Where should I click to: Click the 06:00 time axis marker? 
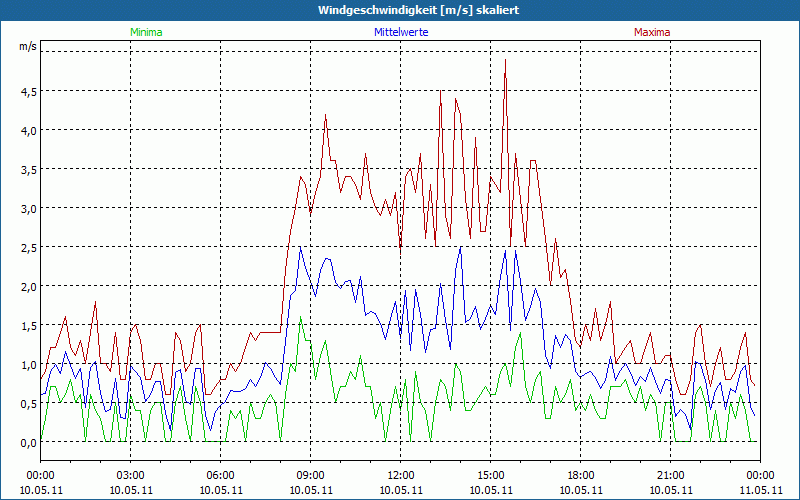[221, 475]
